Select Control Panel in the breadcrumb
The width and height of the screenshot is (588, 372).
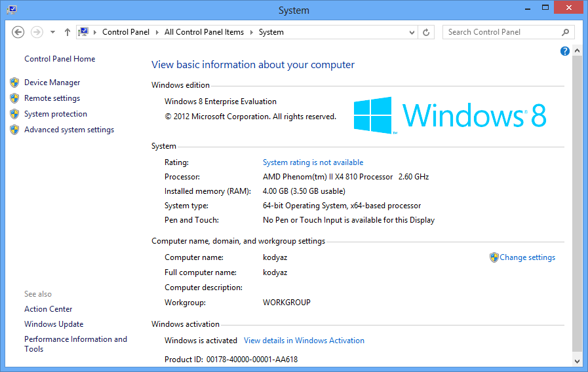pos(126,32)
